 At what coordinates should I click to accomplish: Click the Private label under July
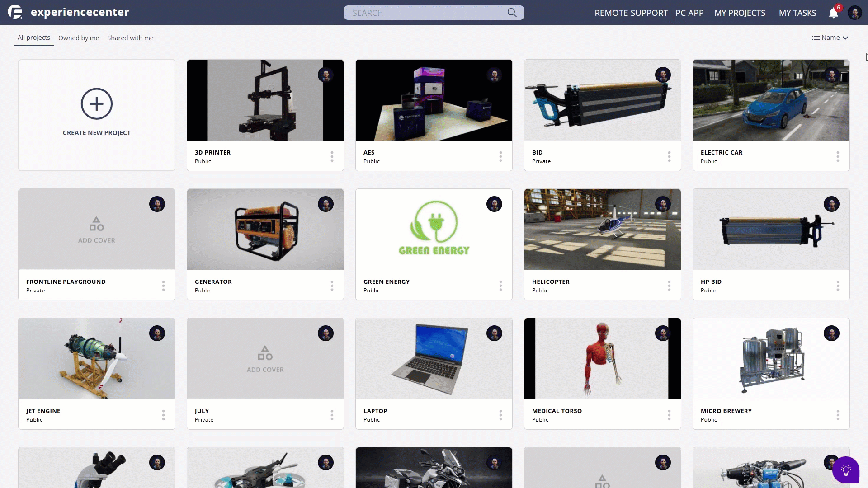(x=204, y=420)
